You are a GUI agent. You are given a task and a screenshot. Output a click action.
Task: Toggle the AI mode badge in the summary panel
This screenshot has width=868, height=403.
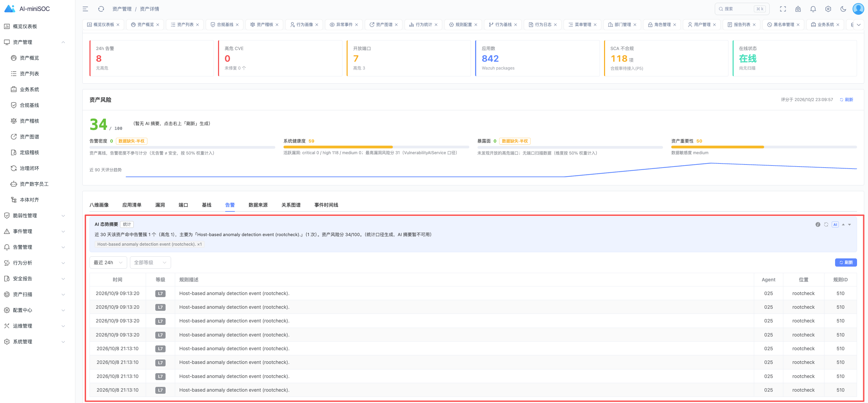835,224
